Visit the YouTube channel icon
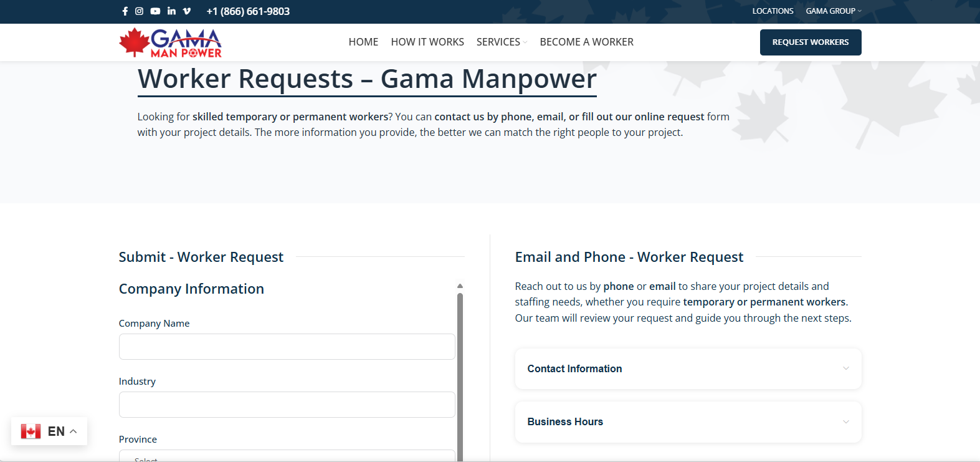 coord(155,11)
